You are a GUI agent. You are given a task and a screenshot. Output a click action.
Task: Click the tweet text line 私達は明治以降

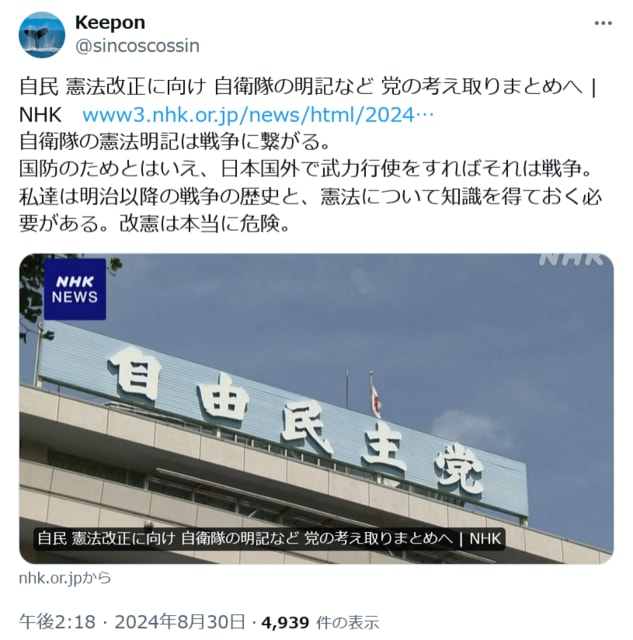pos(311,196)
